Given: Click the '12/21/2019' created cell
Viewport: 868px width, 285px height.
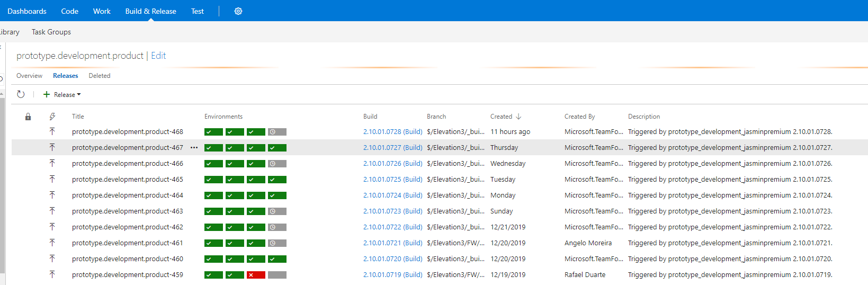Looking at the screenshot, I should 508,227.
